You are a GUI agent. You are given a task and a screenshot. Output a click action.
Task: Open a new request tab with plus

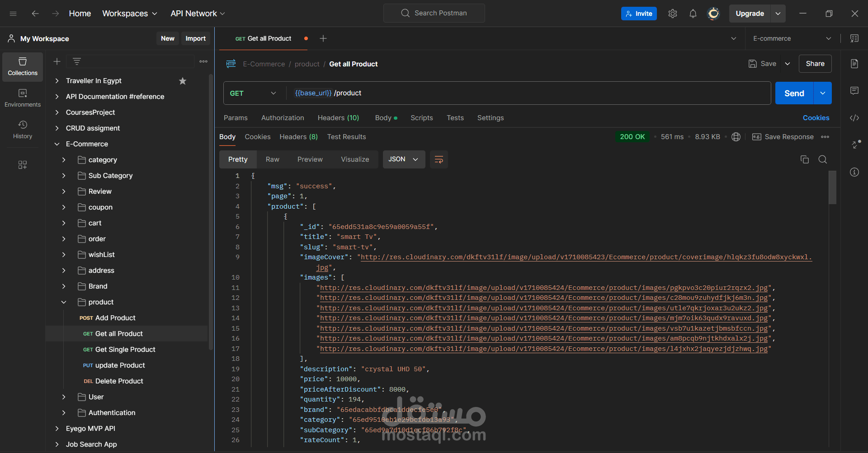pyautogui.click(x=323, y=38)
